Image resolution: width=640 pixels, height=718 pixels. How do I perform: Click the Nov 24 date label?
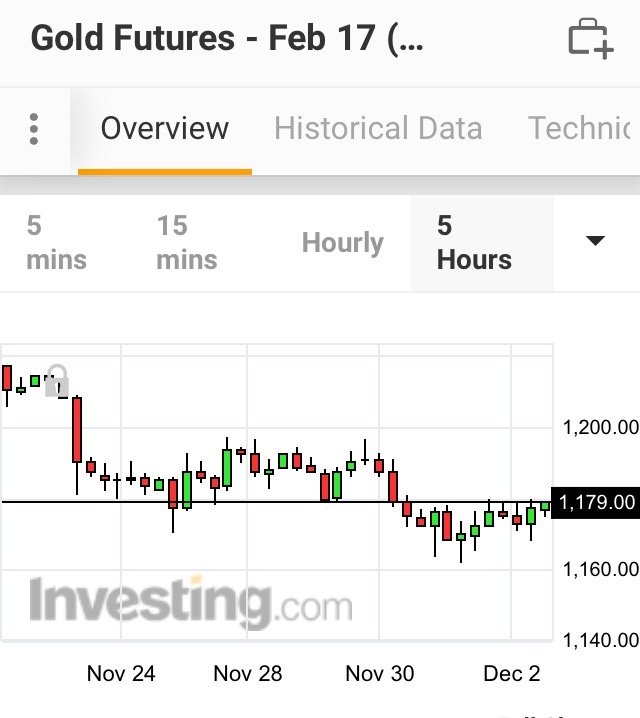pyautogui.click(x=121, y=673)
